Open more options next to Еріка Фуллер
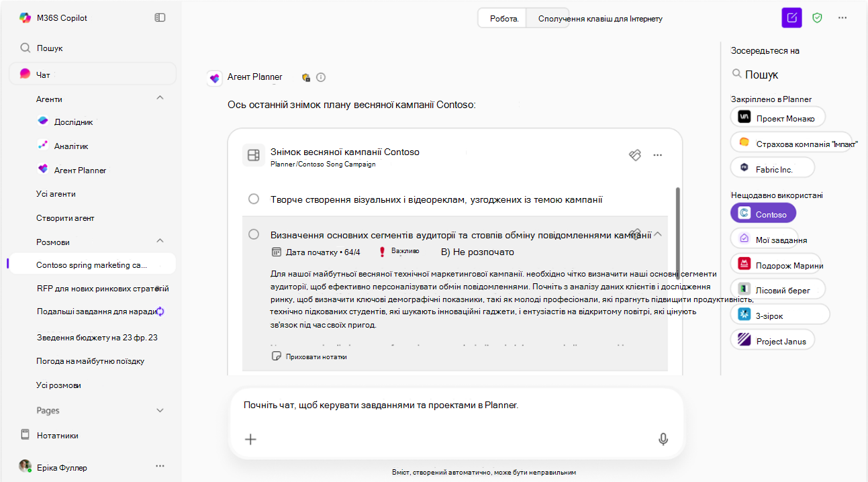Image resolution: width=868 pixels, height=482 pixels. click(160, 466)
